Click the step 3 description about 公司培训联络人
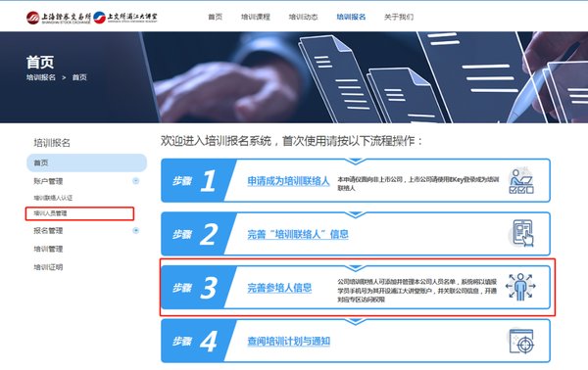 (x=417, y=291)
